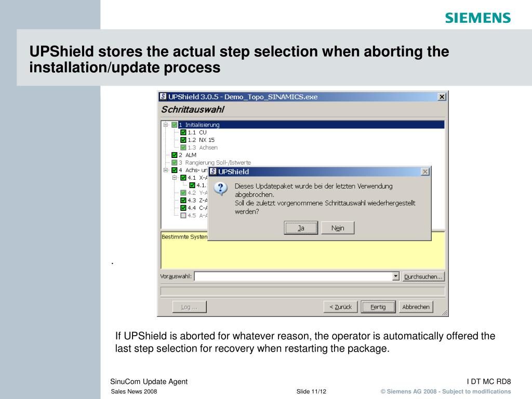
Task: Collapse the 1 Initialisierung tree node
Action: coord(166,125)
